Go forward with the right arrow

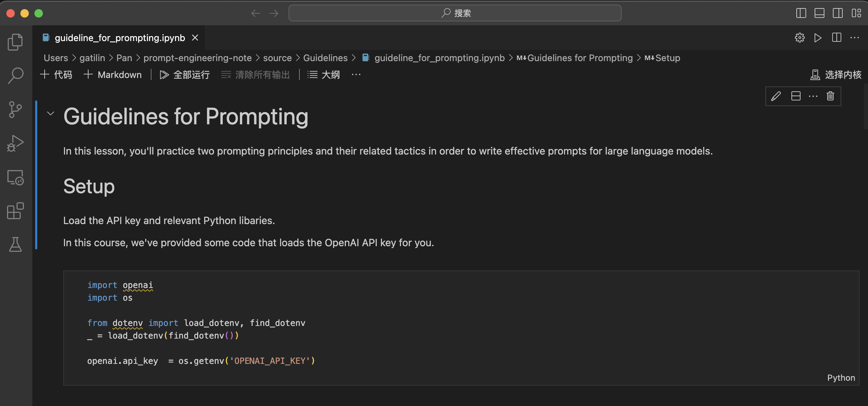pos(274,13)
